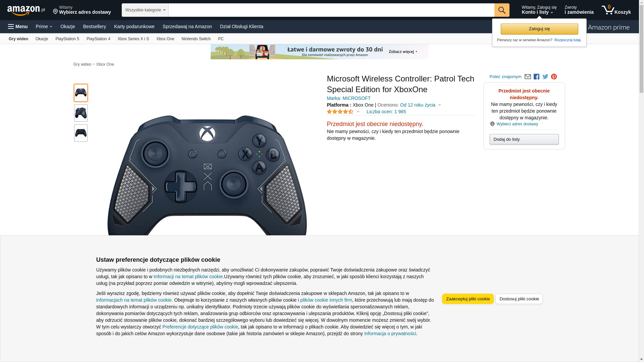Click the Marka: MICROSOFT link
This screenshot has width=644, height=362.
pos(348,98)
